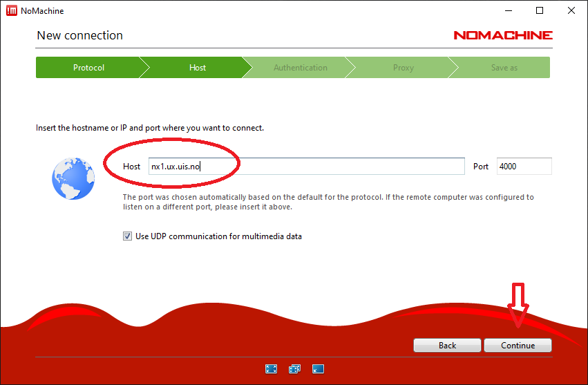The width and height of the screenshot is (588, 385).
Task: Click inside the Host input field
Action: [x=306, y=166]
